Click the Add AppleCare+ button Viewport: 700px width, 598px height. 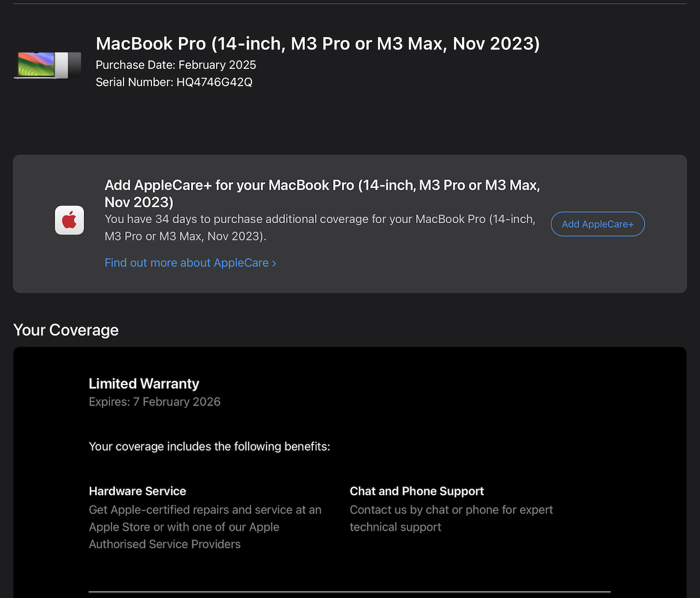click(x=598, y=224)
